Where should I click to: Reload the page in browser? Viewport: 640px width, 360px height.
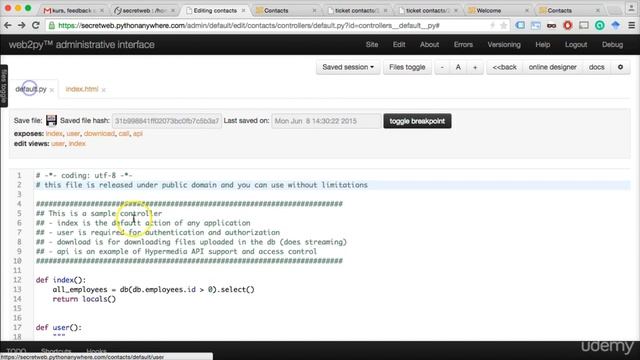pos(36,25)
